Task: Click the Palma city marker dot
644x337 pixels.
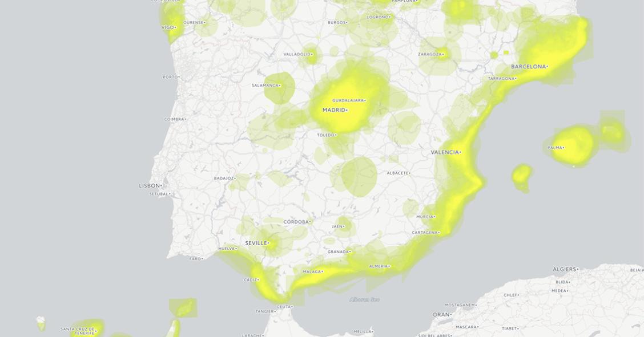Action: tap(564, 149)
